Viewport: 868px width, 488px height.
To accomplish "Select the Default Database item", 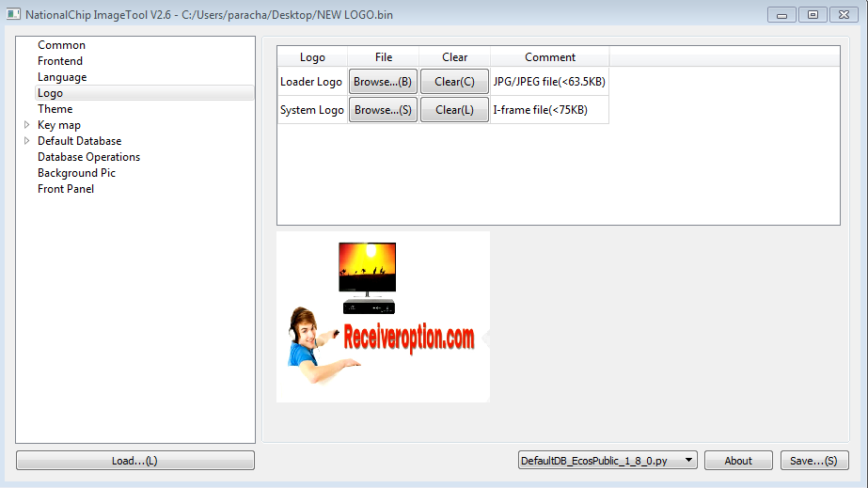I will pos(79,141).
